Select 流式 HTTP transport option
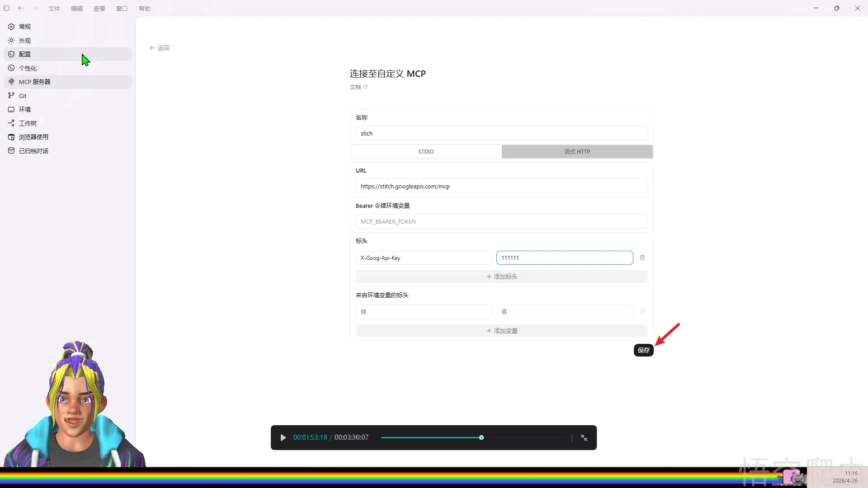 [577, 152]
